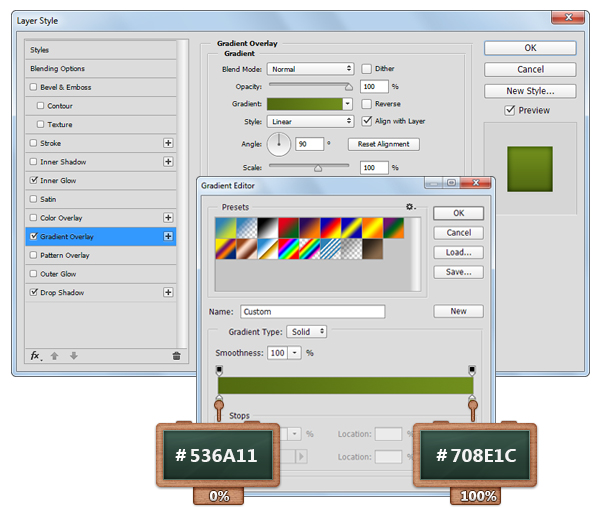Toggle the Reverse gradient checkbox

coord(367,104)
